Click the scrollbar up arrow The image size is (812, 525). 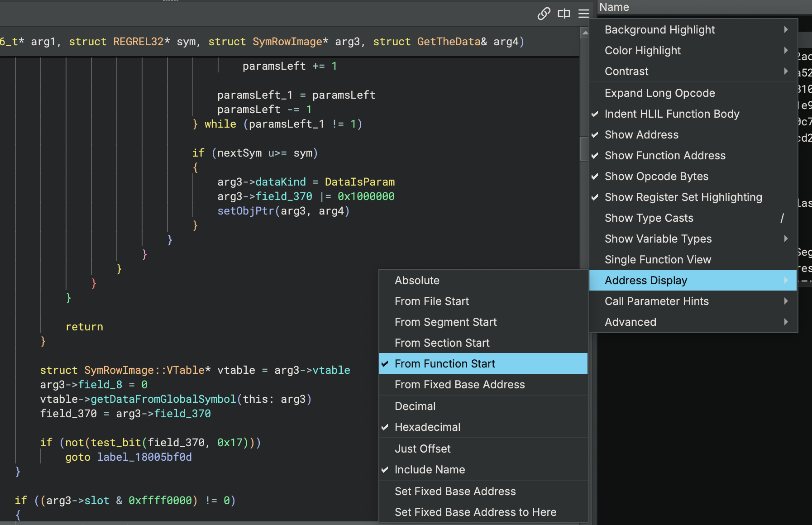tap(584, 33)
